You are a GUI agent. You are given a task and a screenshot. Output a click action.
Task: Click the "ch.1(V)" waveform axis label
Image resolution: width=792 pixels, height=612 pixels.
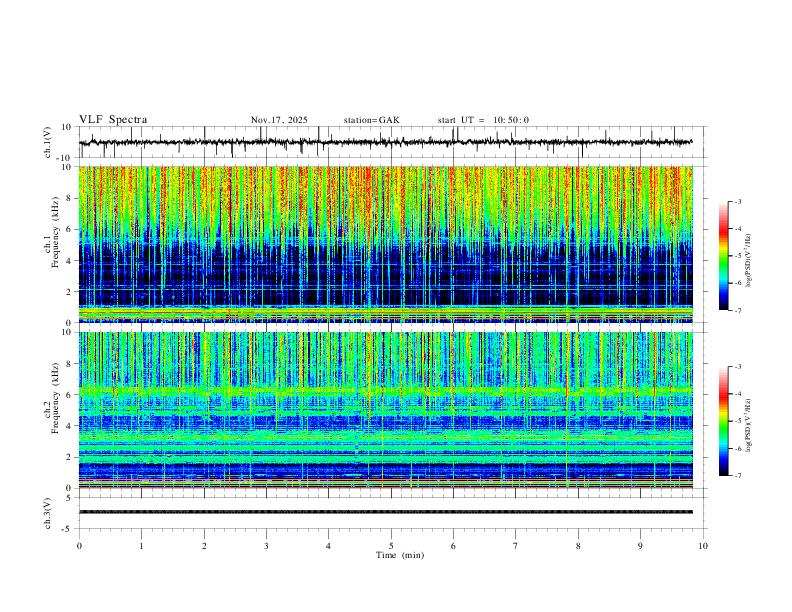coord(48,142)
